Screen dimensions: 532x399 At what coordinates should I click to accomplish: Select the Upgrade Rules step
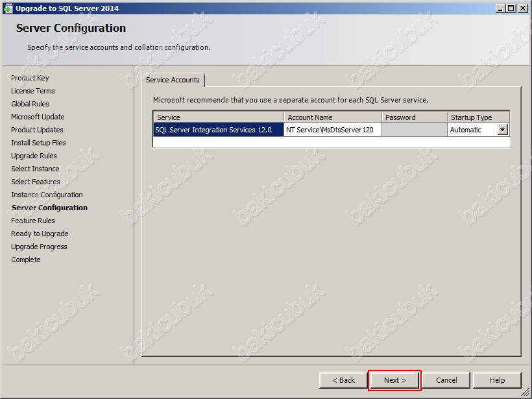(34, 156)
